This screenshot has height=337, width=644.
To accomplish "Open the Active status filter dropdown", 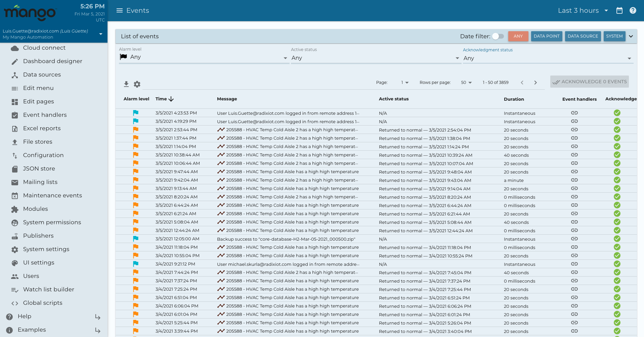I will pos(376,58).
